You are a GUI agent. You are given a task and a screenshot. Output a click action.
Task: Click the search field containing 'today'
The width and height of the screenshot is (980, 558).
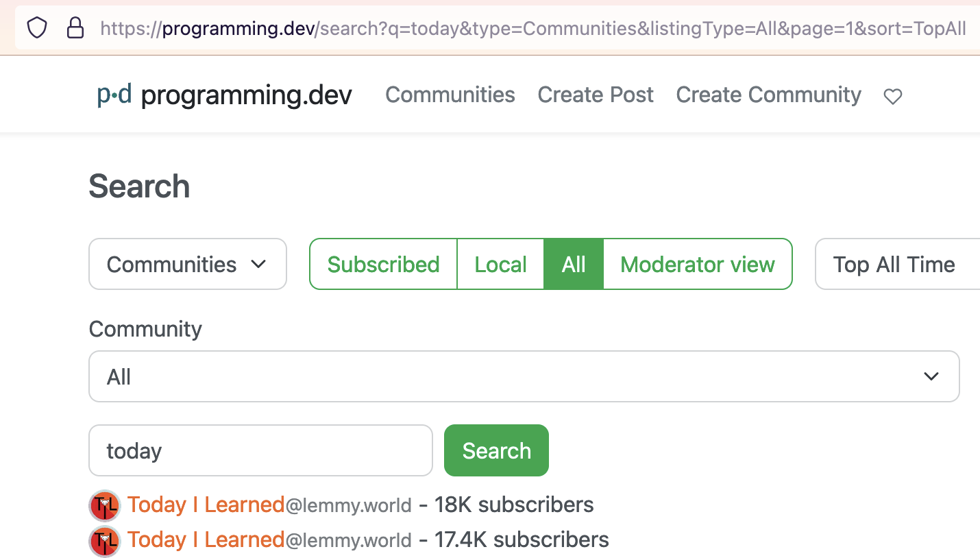pos(260,450)
